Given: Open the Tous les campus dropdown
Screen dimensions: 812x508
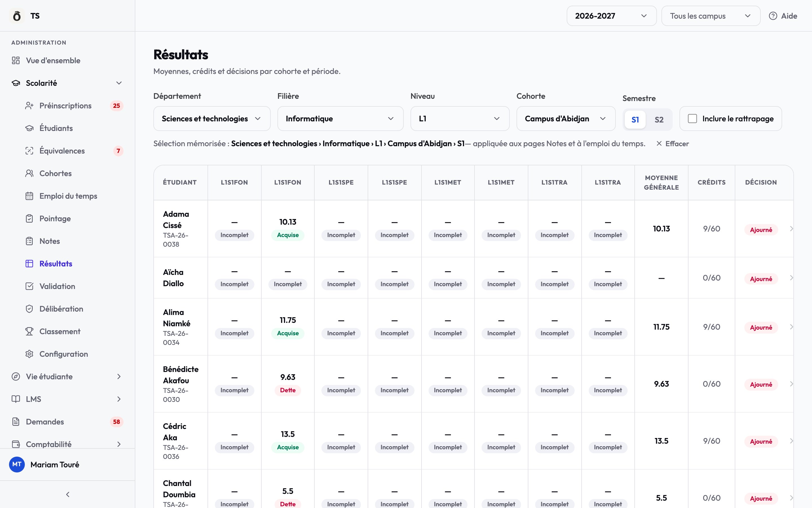Looking at the screenshot, I should click(711, 16).
